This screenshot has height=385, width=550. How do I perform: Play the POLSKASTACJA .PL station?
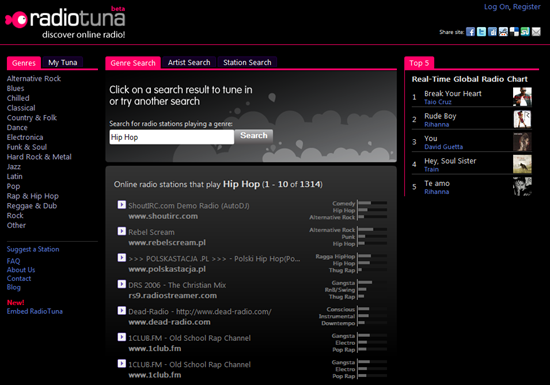pos(122,258)
